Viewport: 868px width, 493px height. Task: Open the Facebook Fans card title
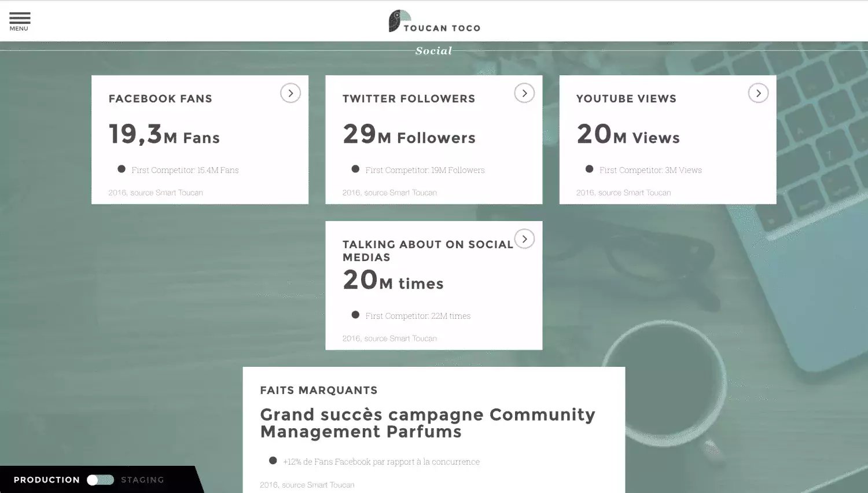[160, 99]
